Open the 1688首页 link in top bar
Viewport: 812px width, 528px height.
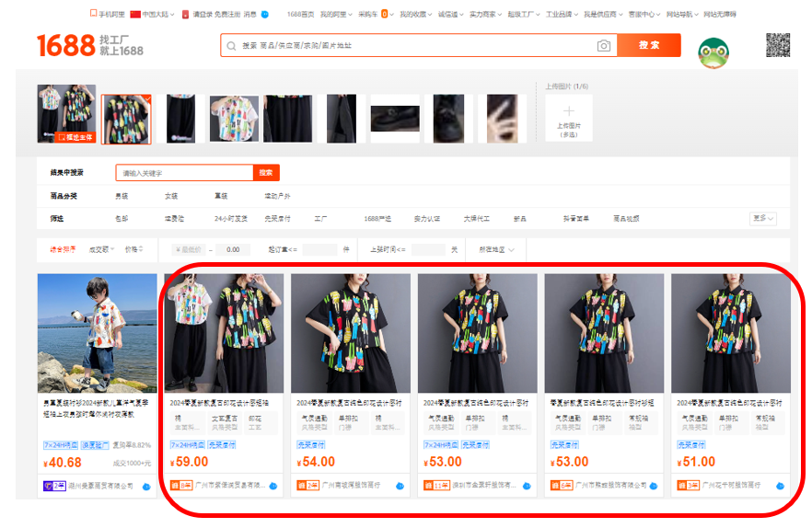click(x=300, y=14)
